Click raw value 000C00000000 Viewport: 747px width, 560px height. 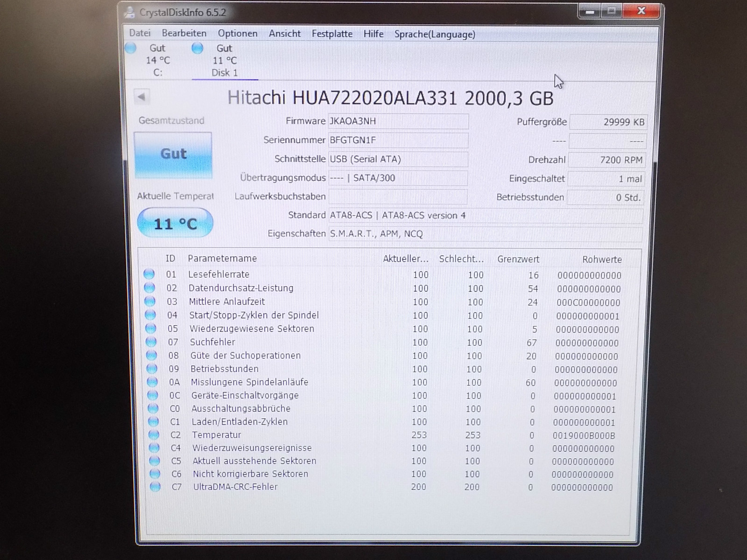tap(588, 302)
